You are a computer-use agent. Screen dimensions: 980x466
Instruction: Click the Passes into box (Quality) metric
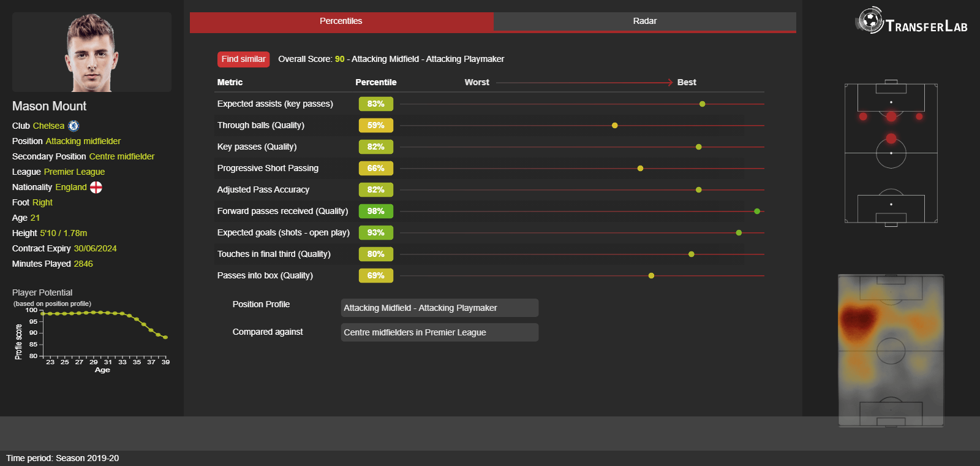point(265,276)
